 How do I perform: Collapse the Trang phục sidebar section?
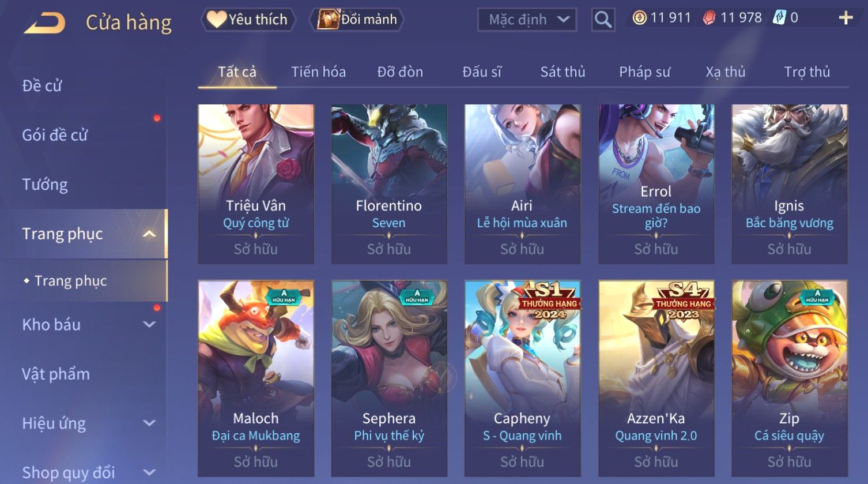[x=149, y=234]
